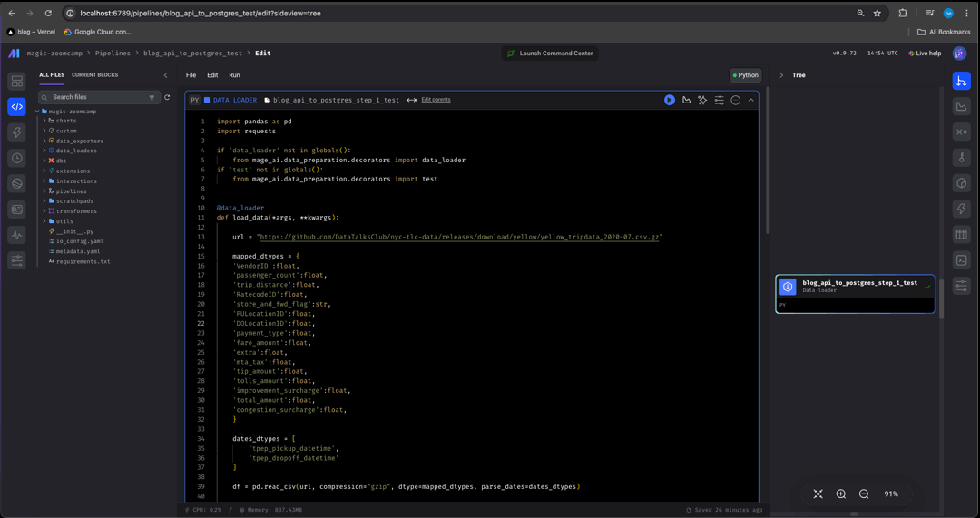
Task: Run the data loader block with play button
Action: pyautogui.click(x=670, y=100)
